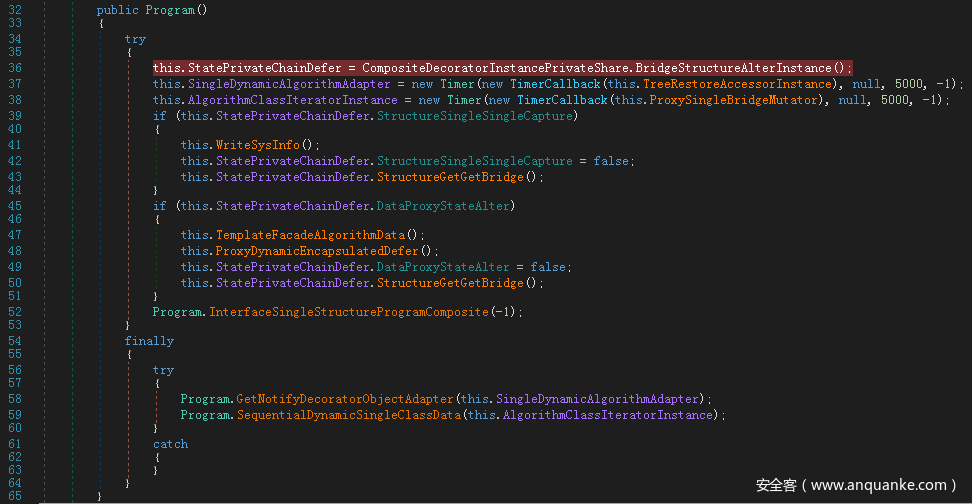Go to "GetNotifyDecoratorObjectAdapter" method call

click(345, 399)
